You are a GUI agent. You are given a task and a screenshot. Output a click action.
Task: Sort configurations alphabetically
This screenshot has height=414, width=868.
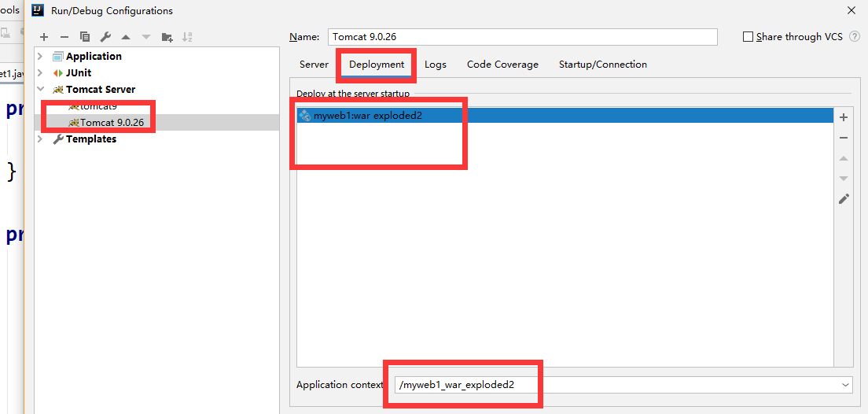187,37
